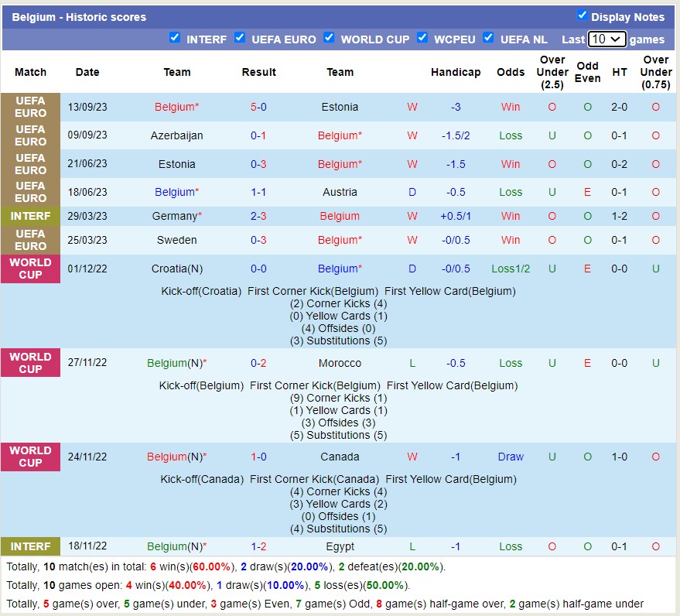Image resolution: width=680 pixels, height=616 pixels.
Task: Click the Morocco team name
Action: coord(340,363)
